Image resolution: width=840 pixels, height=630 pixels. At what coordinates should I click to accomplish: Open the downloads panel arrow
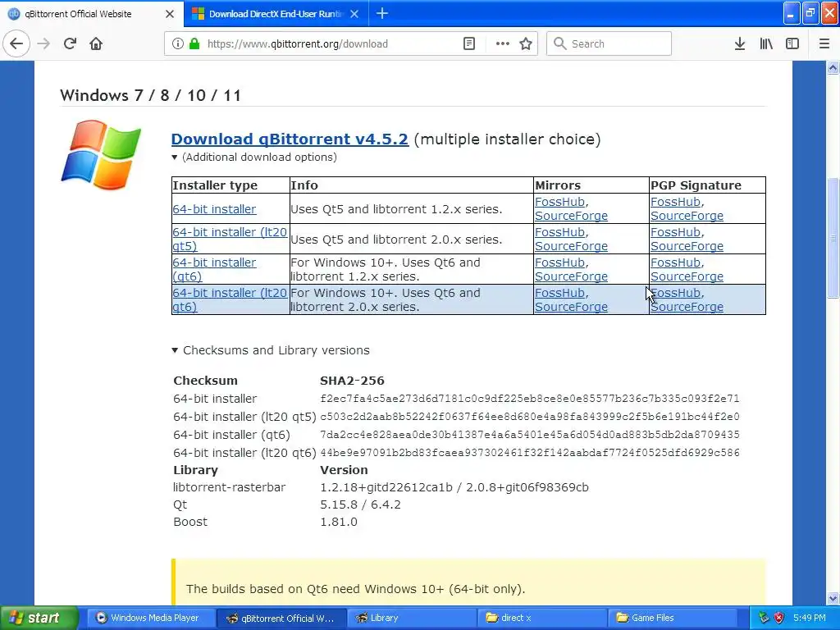[x=740, y=44]
